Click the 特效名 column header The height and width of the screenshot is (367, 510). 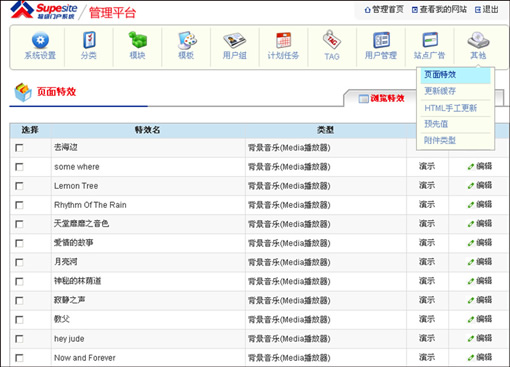148,130
